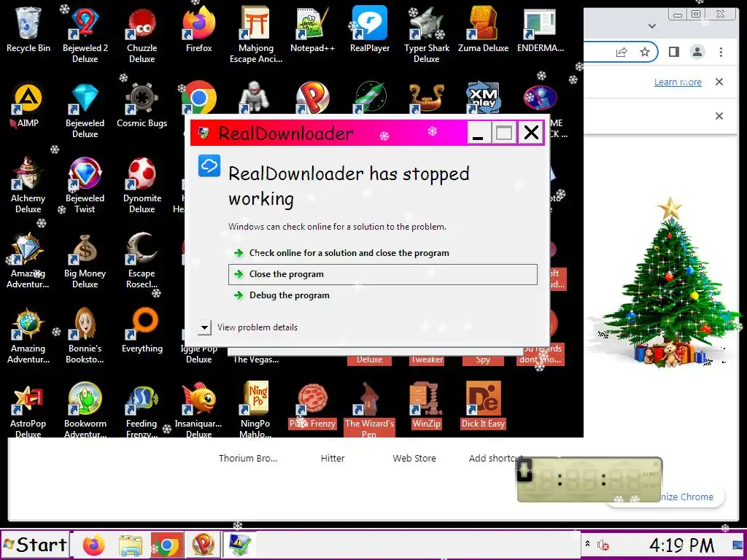
Task: Select Close the program option
Action: tap(382, 274)
